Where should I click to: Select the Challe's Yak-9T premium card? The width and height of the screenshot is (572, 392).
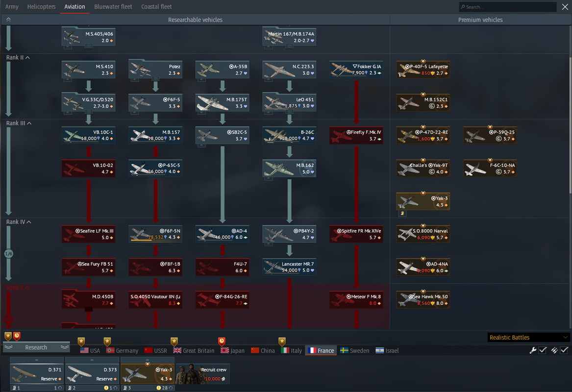point(423,169)
